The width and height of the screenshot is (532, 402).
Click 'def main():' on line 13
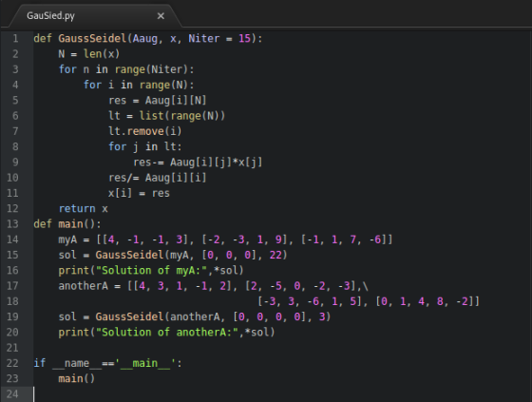67,224
